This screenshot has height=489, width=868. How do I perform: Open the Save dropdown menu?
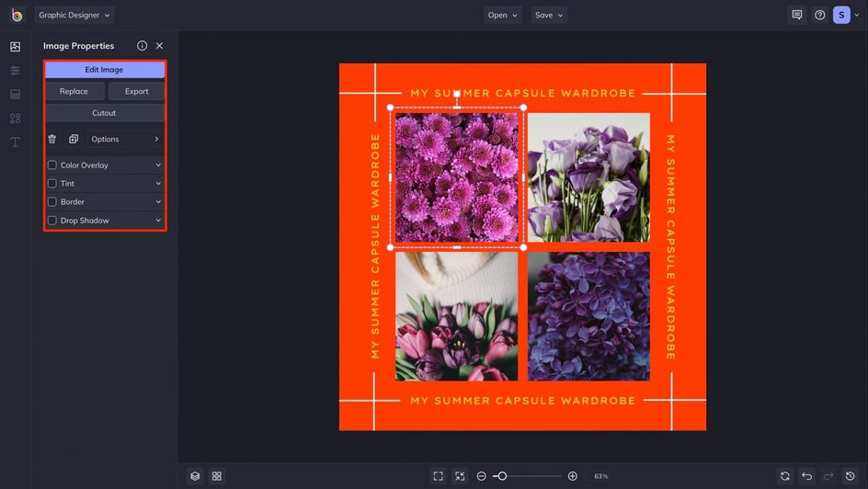point(549,15)
